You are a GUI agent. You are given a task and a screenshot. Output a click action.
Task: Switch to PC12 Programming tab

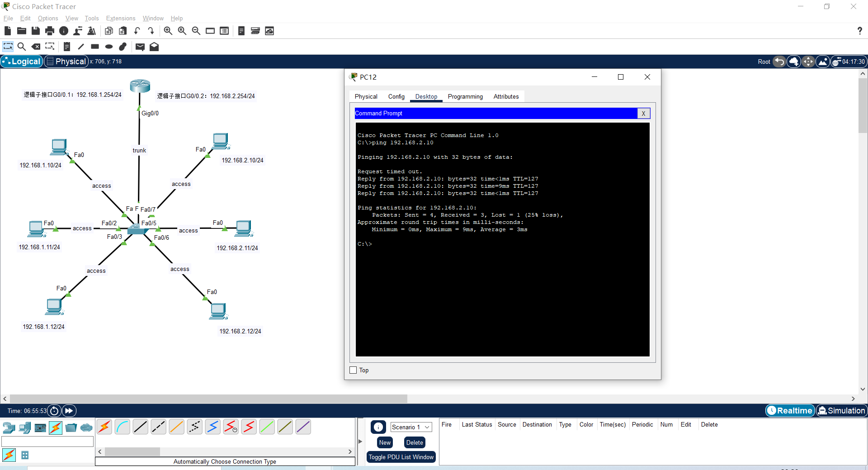click(465, 96)
